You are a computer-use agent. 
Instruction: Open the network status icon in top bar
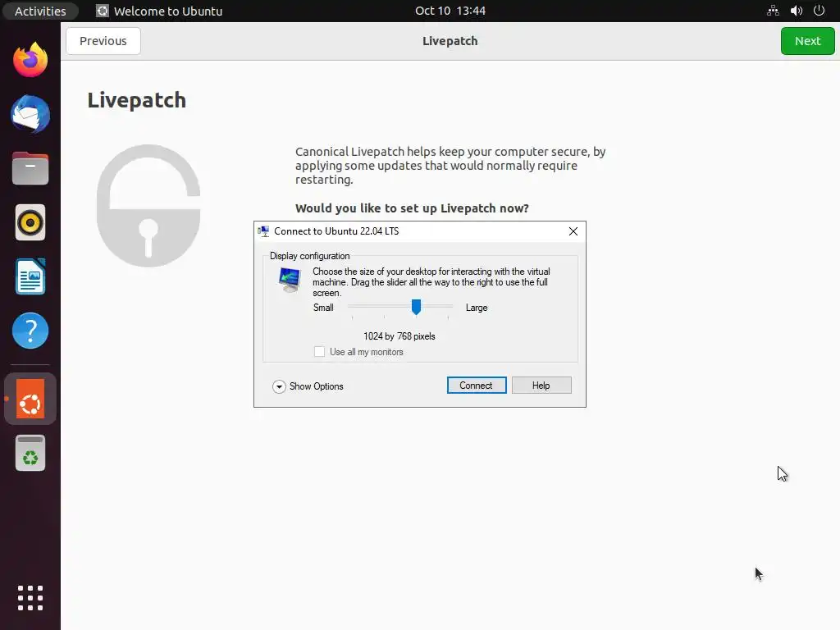pos(773,11)
